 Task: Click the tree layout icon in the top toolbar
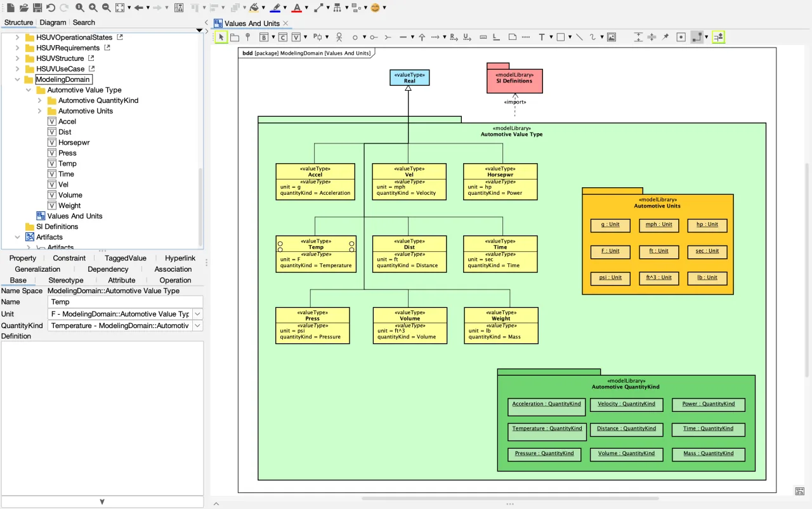337,8
